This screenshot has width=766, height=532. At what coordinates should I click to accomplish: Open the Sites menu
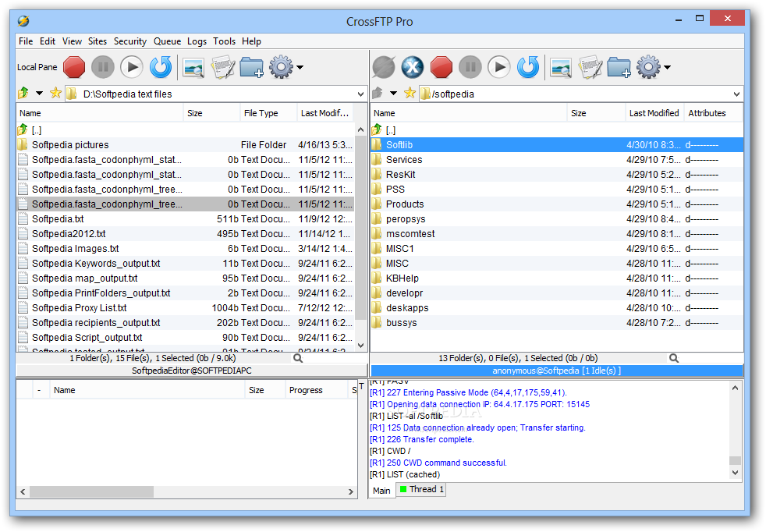tap(98, 41)
